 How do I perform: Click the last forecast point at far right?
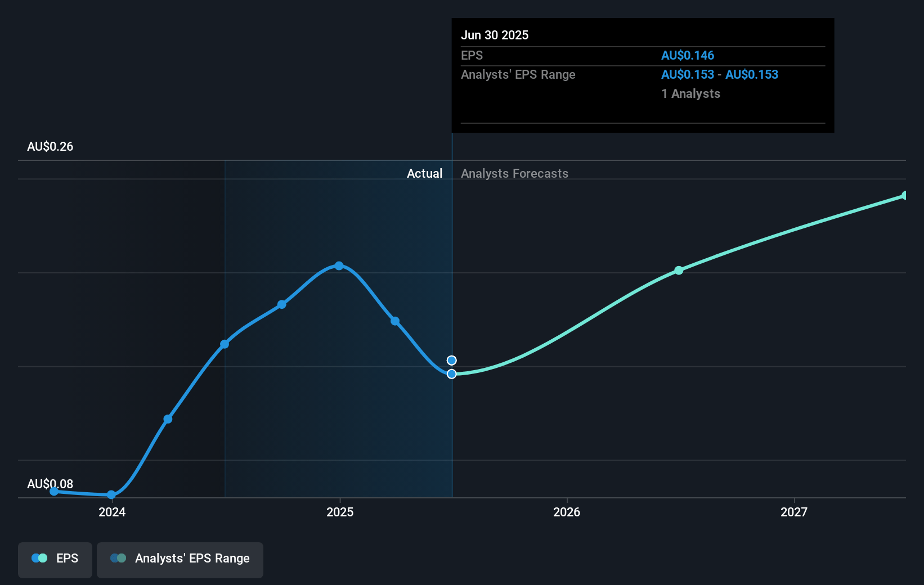(x=905, y=196)
